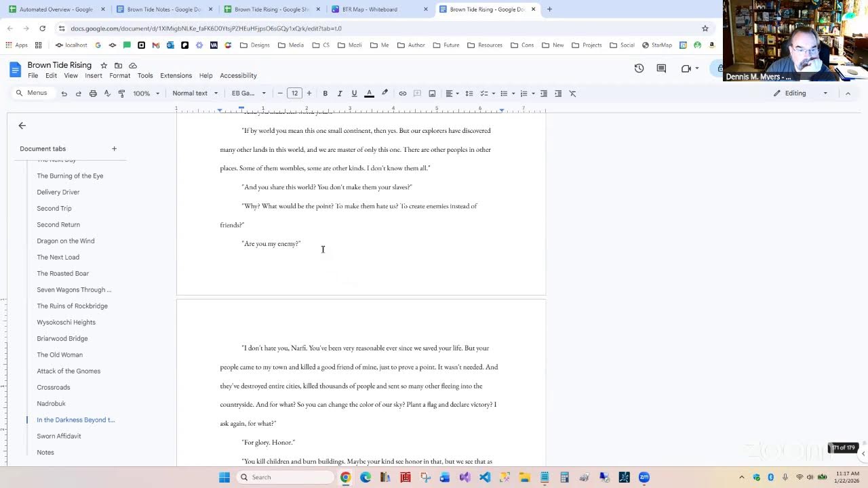The image size is (868, 488).
Task: Click the Insert image icon
Action: tap(432, 94)
